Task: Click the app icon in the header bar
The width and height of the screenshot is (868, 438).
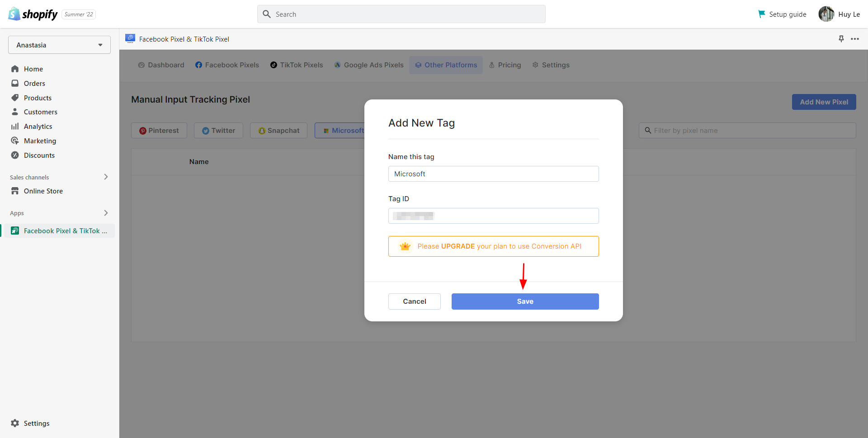Action: 130,39
